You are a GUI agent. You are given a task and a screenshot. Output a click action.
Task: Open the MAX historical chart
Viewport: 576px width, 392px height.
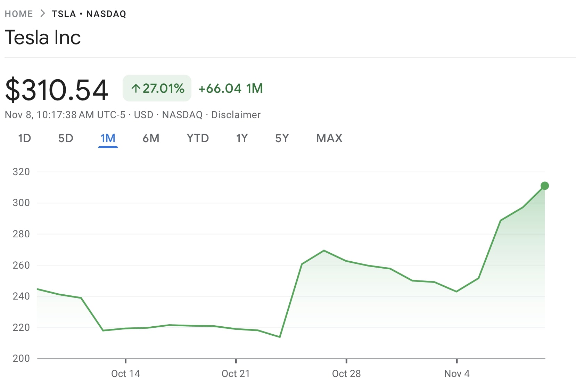click(x=329, y=138)
